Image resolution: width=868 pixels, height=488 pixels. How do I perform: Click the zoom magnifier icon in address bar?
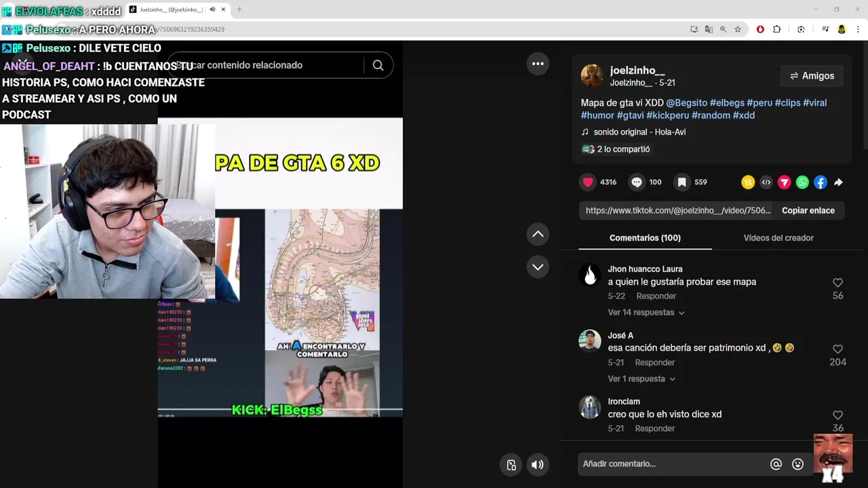[723, 29]
